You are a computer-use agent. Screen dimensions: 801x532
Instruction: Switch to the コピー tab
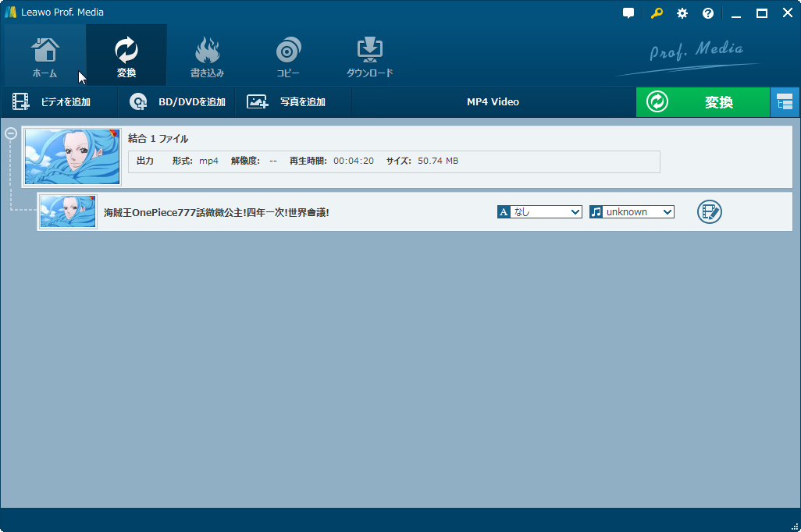click(288, 56)
